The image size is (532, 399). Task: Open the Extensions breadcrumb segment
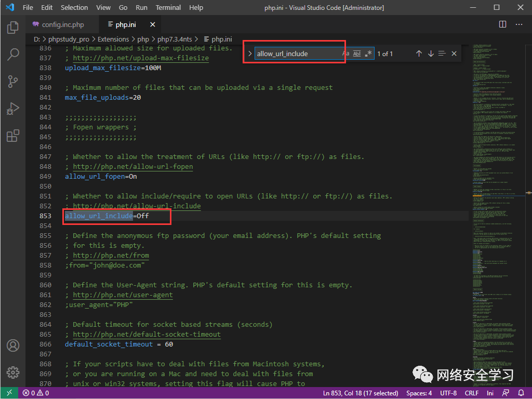pyautogui.click(x=113, y=39)
